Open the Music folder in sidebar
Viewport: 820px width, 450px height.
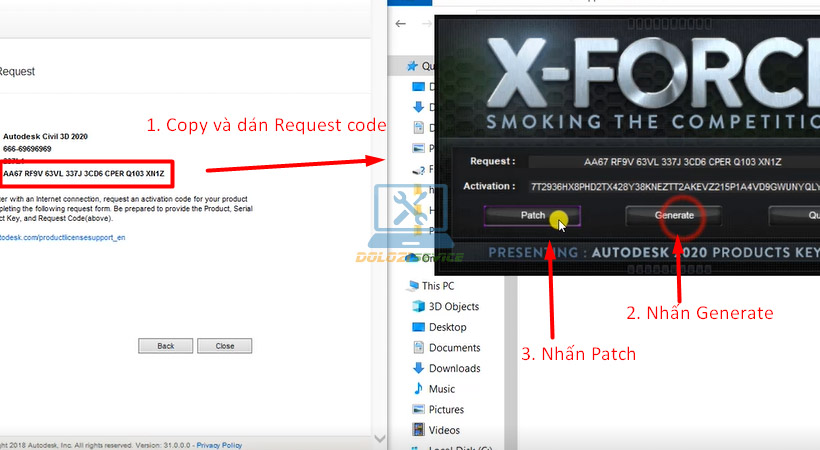[x=441, y=389]
